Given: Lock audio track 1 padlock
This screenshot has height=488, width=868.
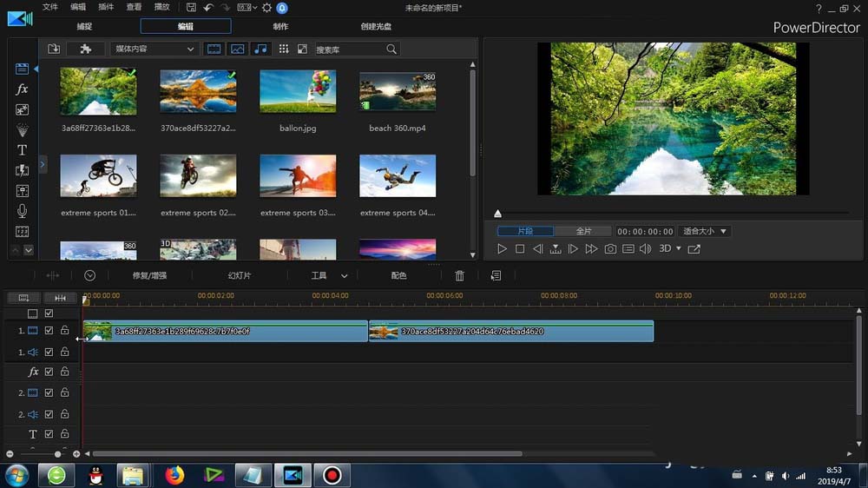Looking at the screenshot, I should pos(64,352).
